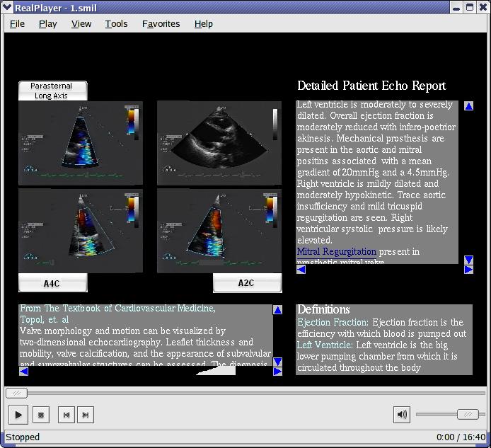
Task: Click the Definitions heading
Action: 323,309
